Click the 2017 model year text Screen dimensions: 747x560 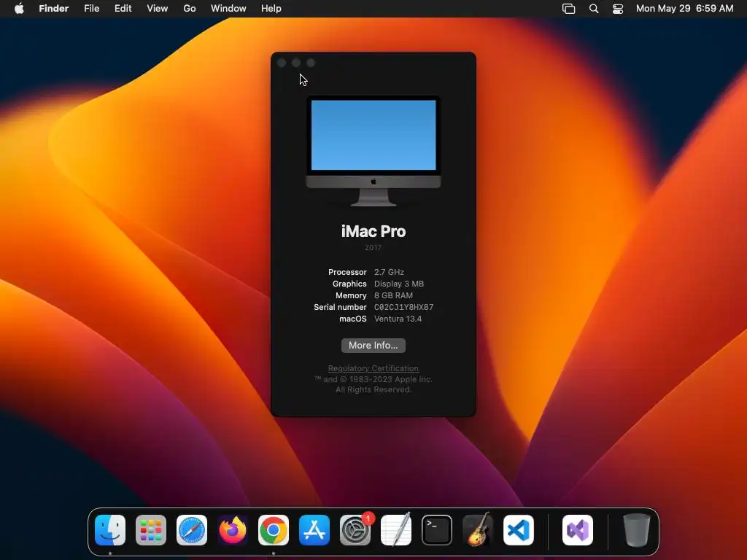[373, 248]
